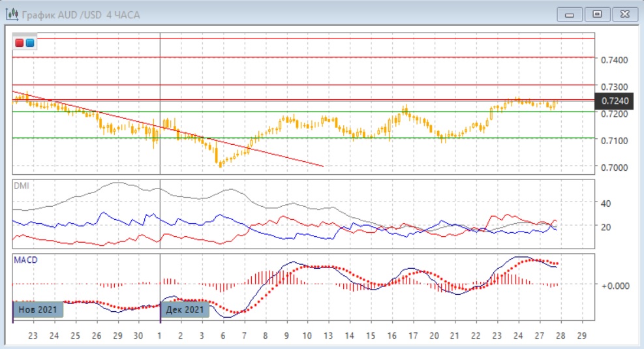
Task: Select the Дек 2021 month marker
Action: pos(185,309)
